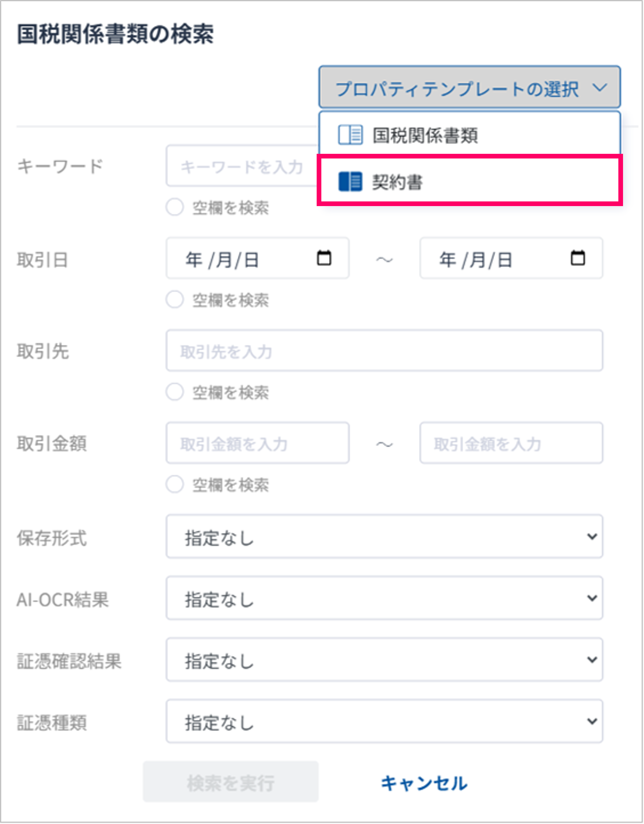The height and width of the screenshot is (824, 644).
Task: Open calendar picker for start 取引日
Action: [324, 258]
